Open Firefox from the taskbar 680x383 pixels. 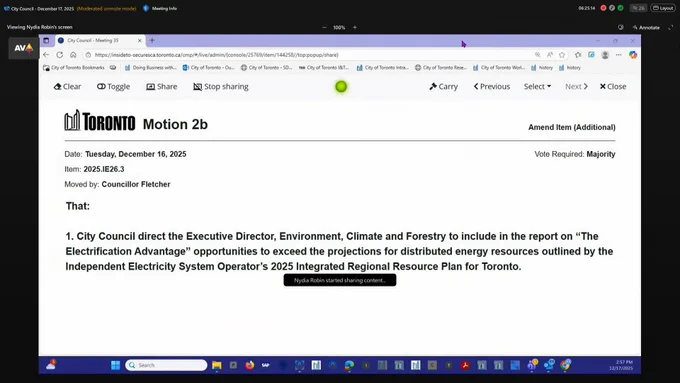(250, 365)
